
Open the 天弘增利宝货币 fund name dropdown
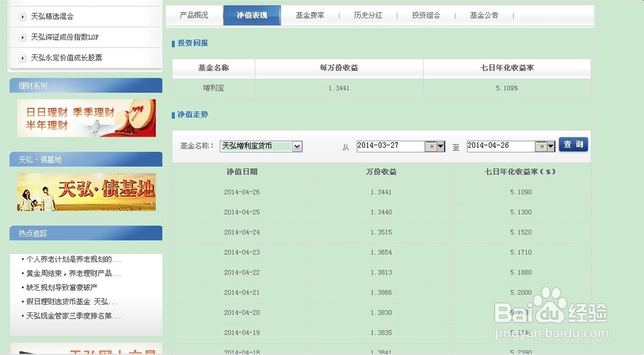click(x=261, y=146)
